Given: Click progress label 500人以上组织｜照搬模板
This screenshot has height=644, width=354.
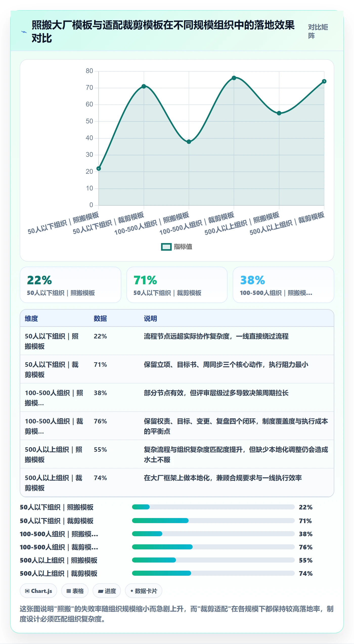Looking at the screenshot, I should tap(59, 560).
